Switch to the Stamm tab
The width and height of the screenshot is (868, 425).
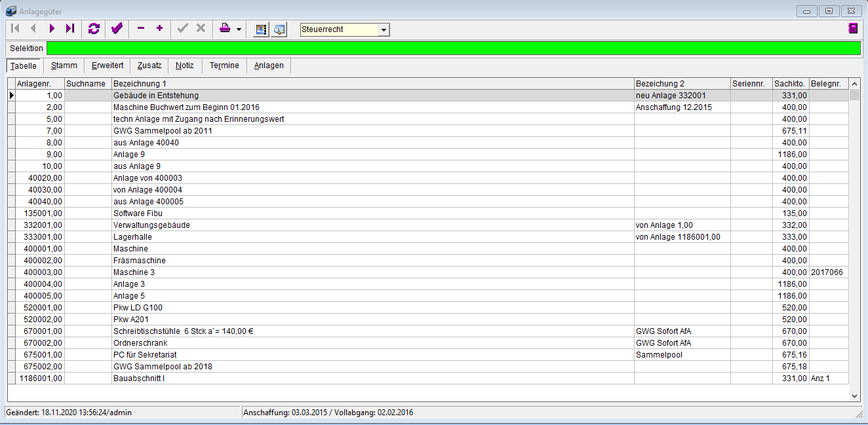click(64, 65)
